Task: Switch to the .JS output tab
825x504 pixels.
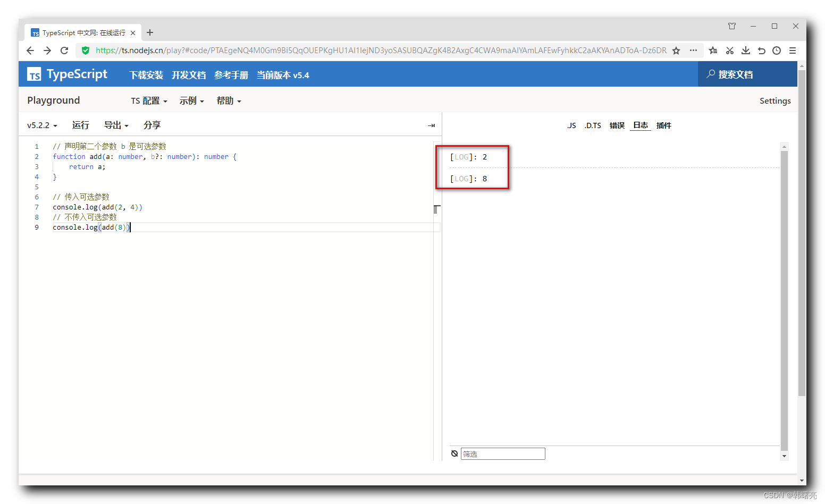Action: (x=571, y=125)
